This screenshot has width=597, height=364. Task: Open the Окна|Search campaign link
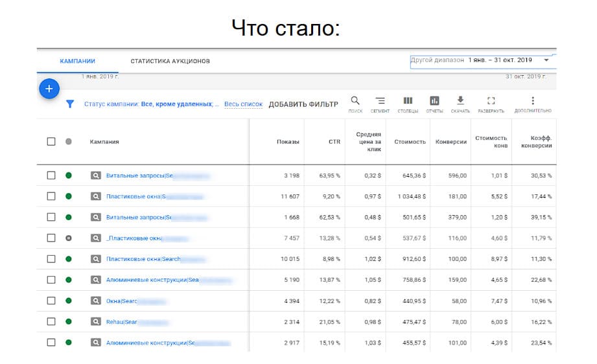121,301
